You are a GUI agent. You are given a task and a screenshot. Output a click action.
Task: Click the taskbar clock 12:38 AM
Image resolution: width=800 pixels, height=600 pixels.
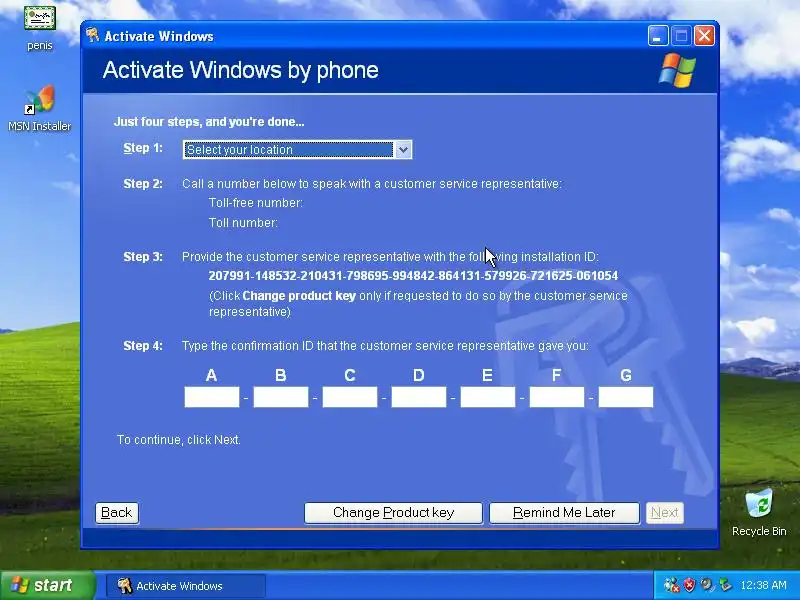(x=763, y=585)
